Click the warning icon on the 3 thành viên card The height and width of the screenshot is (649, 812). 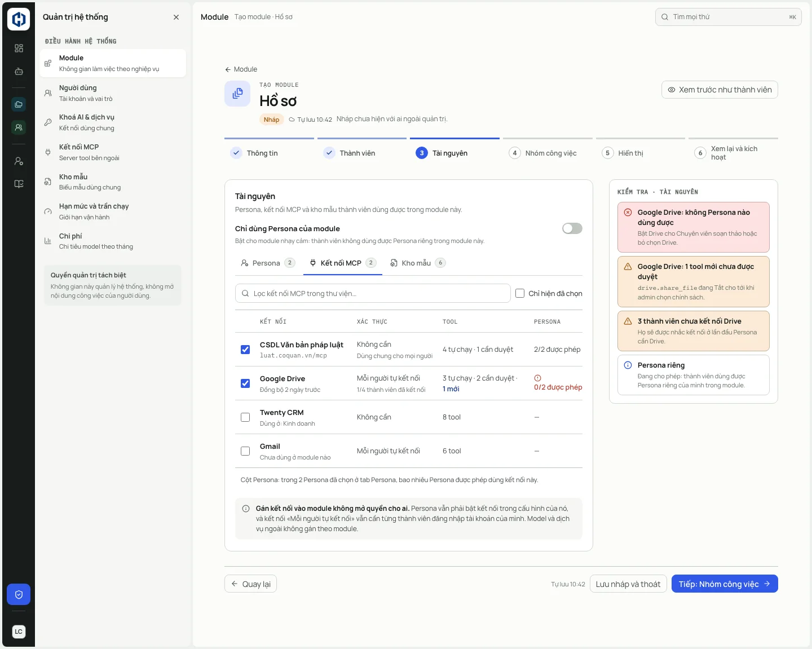(628, 321)
